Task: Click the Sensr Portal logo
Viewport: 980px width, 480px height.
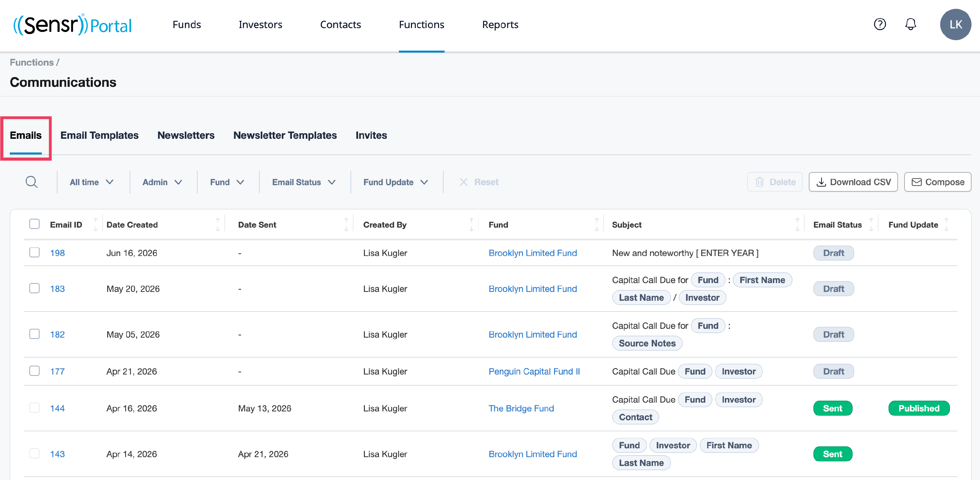Action: (72, 25)
